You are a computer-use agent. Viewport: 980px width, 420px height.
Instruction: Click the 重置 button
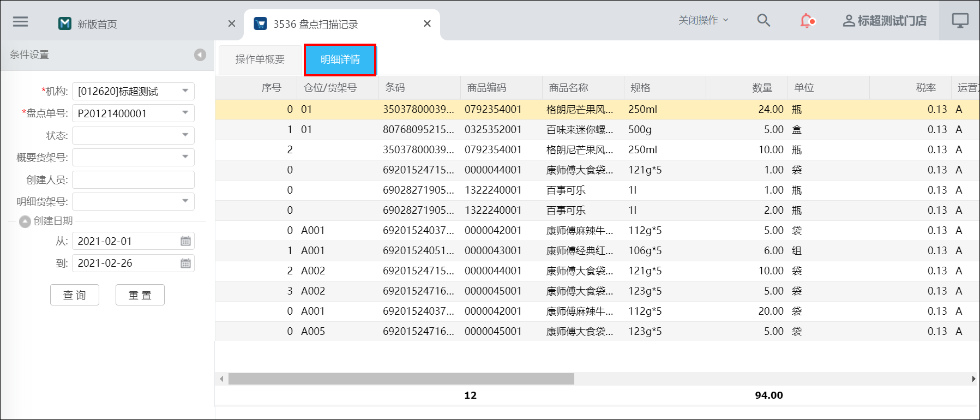(140, 295)
